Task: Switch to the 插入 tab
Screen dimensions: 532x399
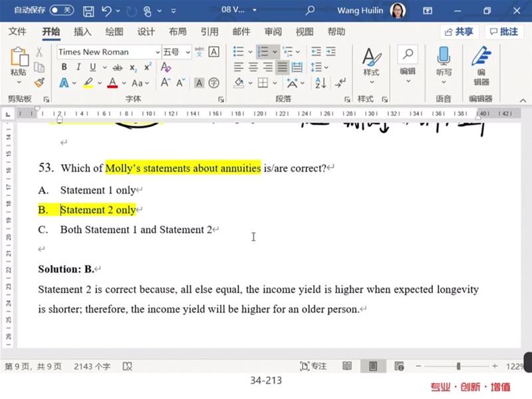Action: [x=82, y=31]
